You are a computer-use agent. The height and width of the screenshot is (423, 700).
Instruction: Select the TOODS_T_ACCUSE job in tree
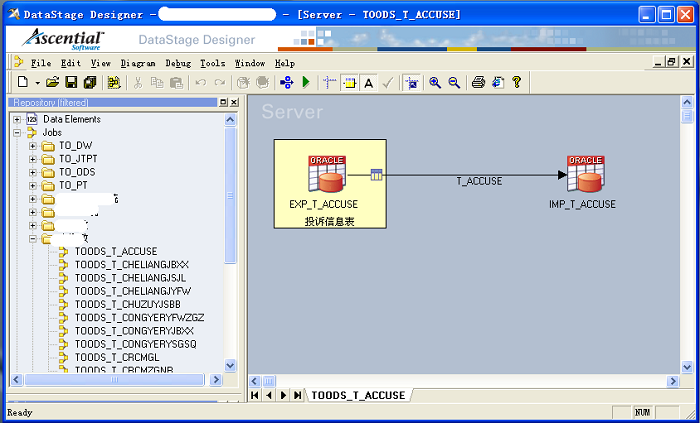[x=116, y=252]
